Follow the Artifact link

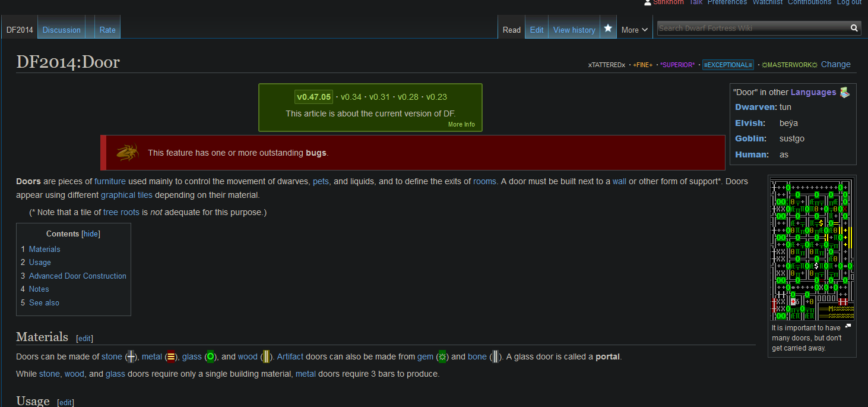[x=290, y=356]
